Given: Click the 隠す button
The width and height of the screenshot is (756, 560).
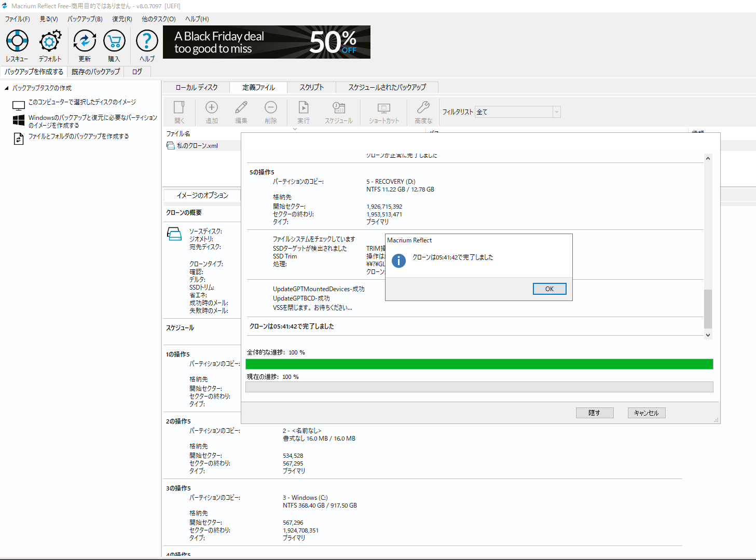Looking at the screenshot, I should tap(594, 413).
